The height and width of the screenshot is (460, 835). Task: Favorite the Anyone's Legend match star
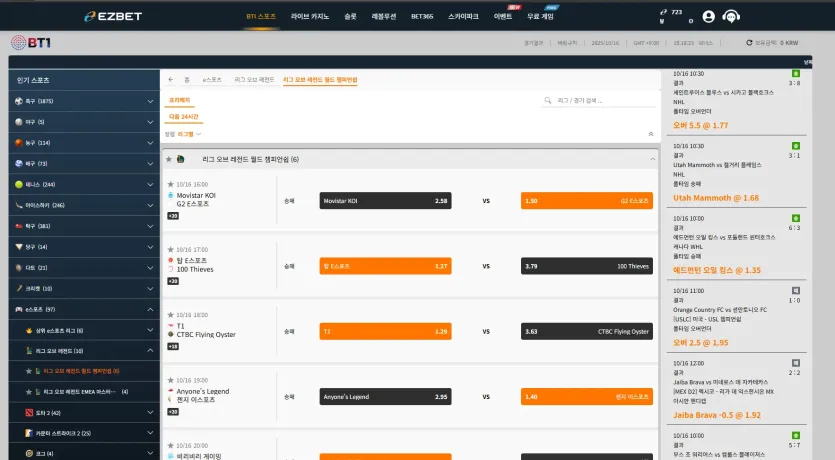click(170, 380)
